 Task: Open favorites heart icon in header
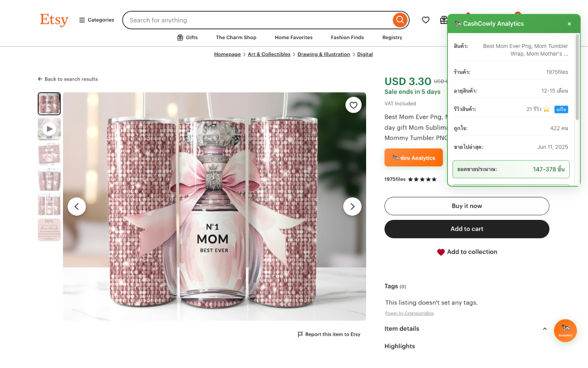click(x=426, y=20)
